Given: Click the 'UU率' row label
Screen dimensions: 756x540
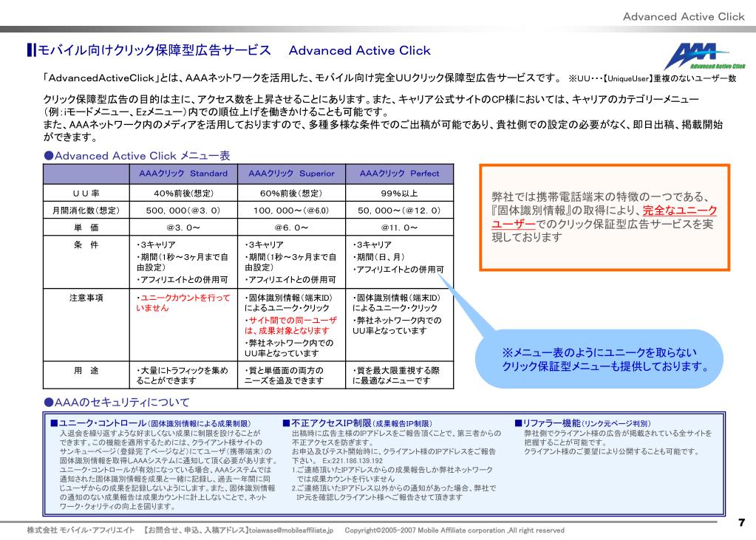Looking at the screenshot, I should coord(86,194).
